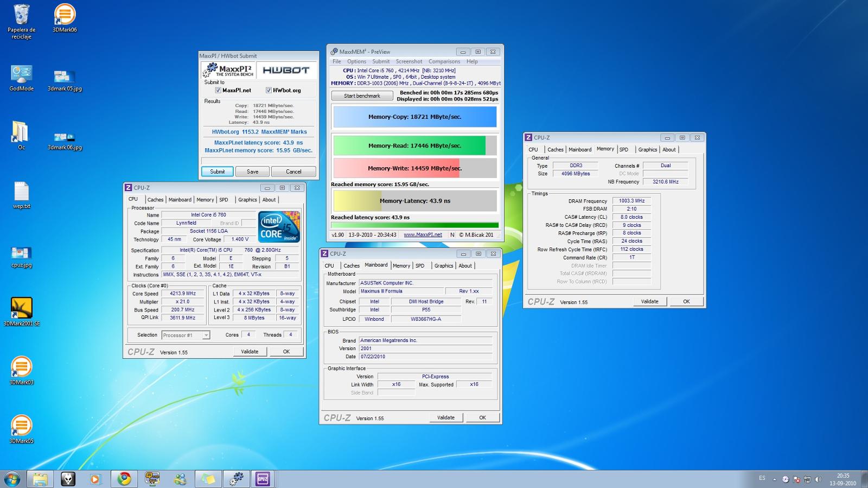Click the Memory-Latency result bar
The image size is (868, 488).
click(414, 201)
